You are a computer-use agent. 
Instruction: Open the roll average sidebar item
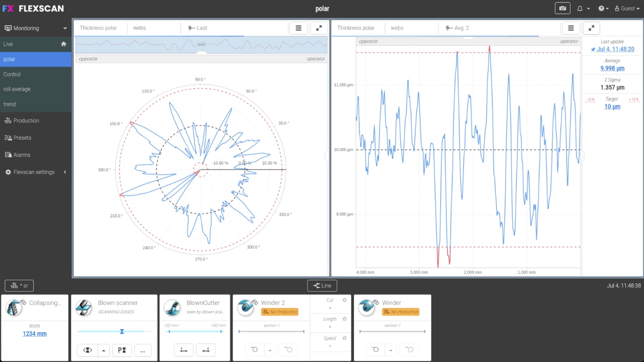click(x=17, y=89)
